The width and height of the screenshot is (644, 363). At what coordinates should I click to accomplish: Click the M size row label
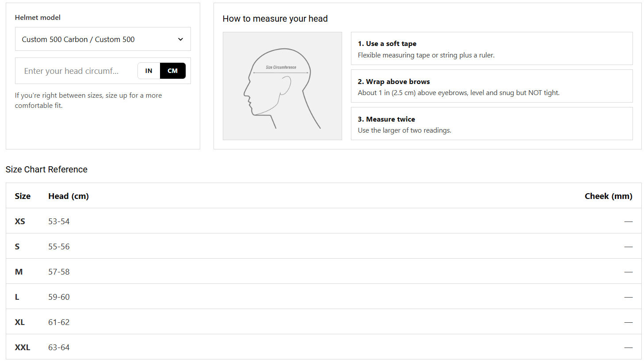(x=19, y=271)
